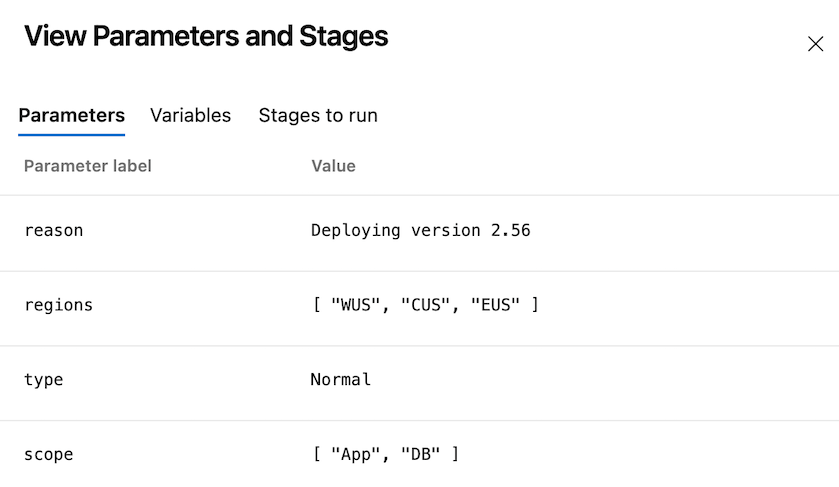Switch to the Variables tab
The image size is (839, 487).
tap(190, 115)
